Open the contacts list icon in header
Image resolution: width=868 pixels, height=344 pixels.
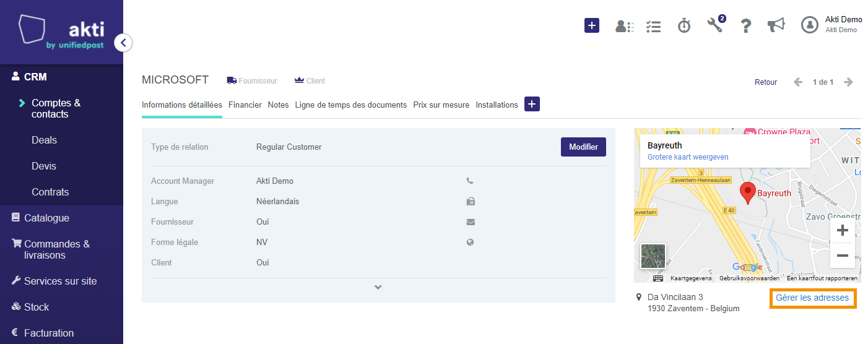[x=624, y=26]
